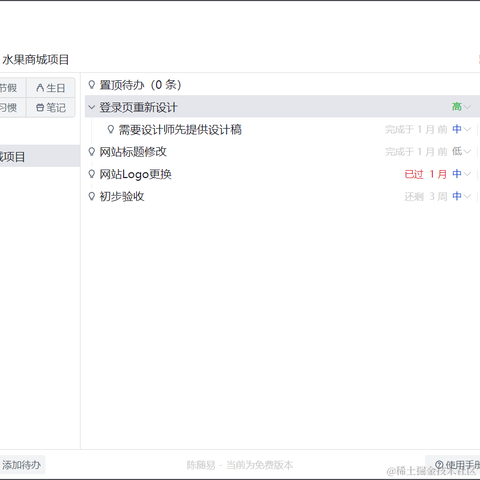The height and width of the screenshot is (480, 480).
Task: Click 完成于 1 月前 on 网站标题修改 row
Action: (416, 152)
